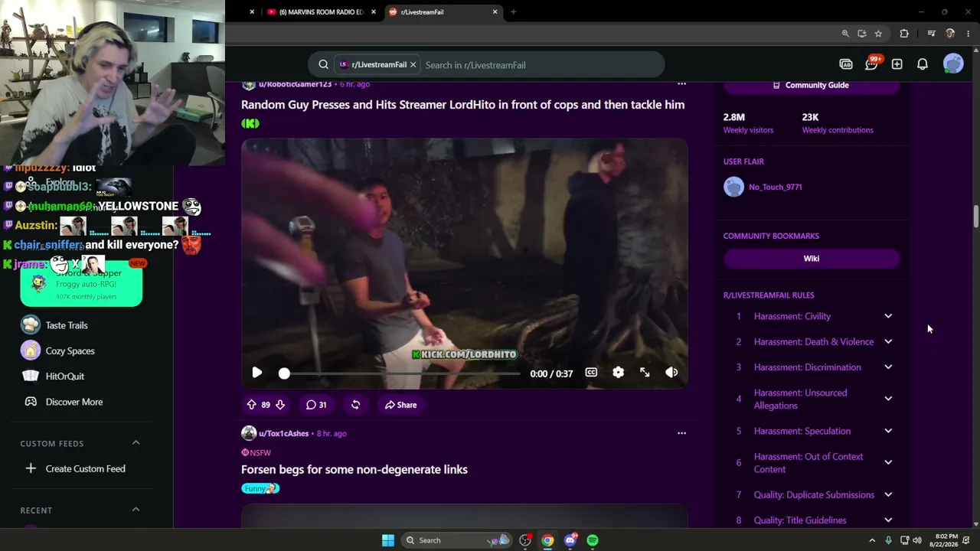Image resolution: width=980 pixels, height=551 pixels.
Task: Click the install app icon in address bar
Action: point(862,34)
